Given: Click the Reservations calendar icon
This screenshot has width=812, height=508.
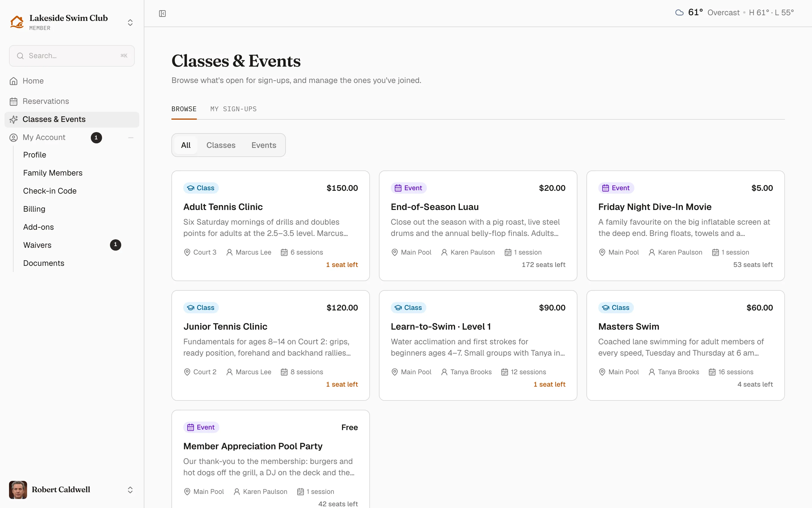Looking at the screenshot, I should [14, 102].
